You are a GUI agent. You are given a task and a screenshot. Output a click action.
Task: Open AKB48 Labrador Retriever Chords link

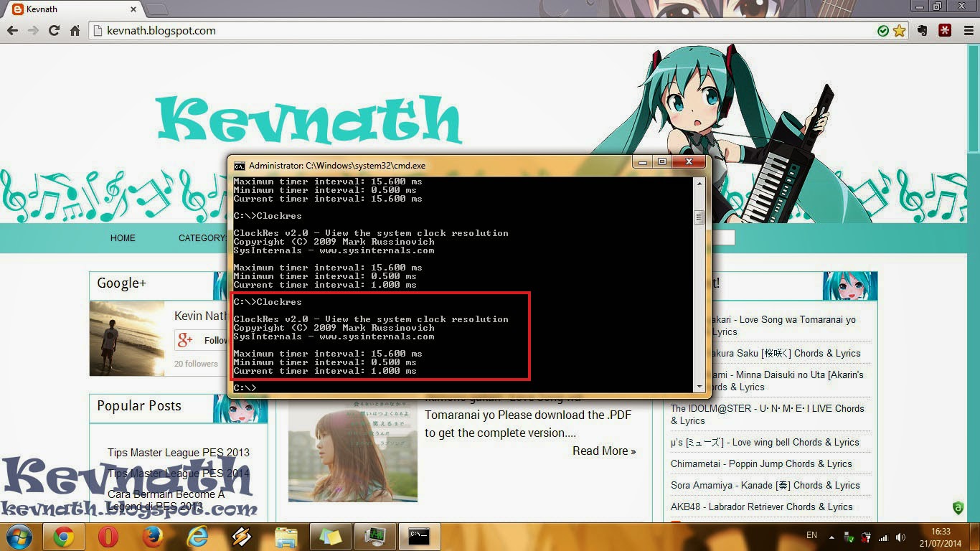pyautogui.click(x=762, y=507)
